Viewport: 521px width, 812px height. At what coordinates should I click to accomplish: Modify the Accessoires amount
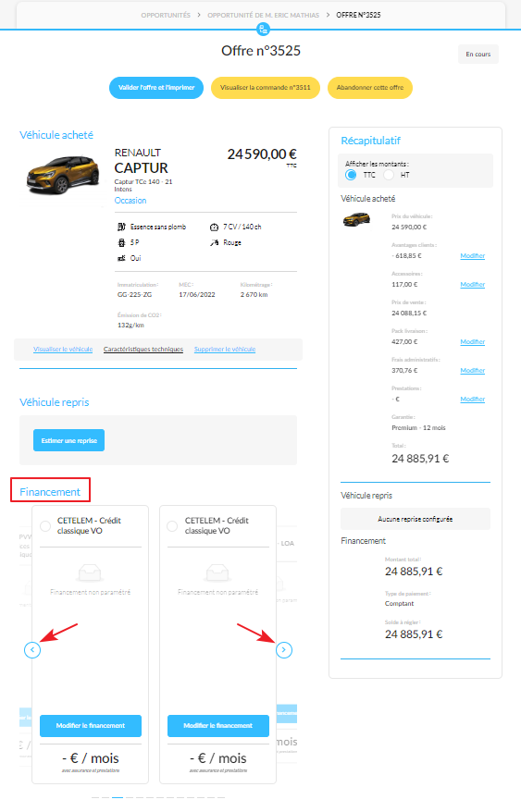pyautogui.click(x=472, y=284)
